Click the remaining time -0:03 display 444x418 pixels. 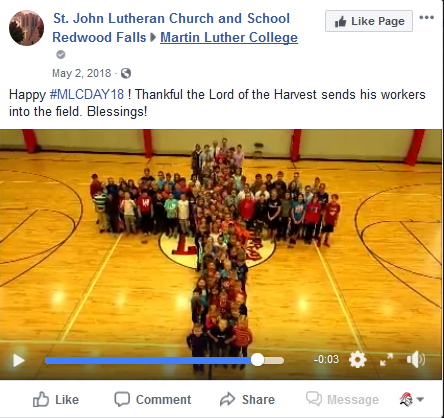(326, 359)
